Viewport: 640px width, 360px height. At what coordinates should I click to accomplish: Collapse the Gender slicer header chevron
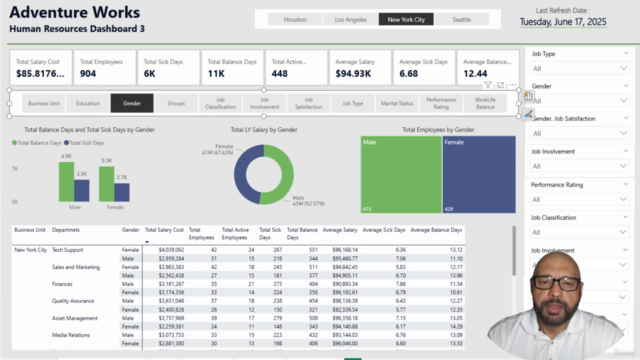[626, 85]
